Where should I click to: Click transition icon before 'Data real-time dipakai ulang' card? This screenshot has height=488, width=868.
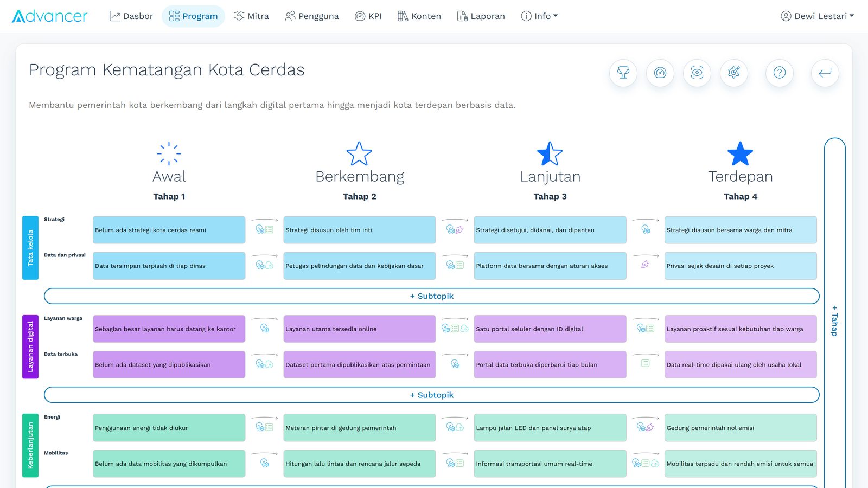[646, 363]
